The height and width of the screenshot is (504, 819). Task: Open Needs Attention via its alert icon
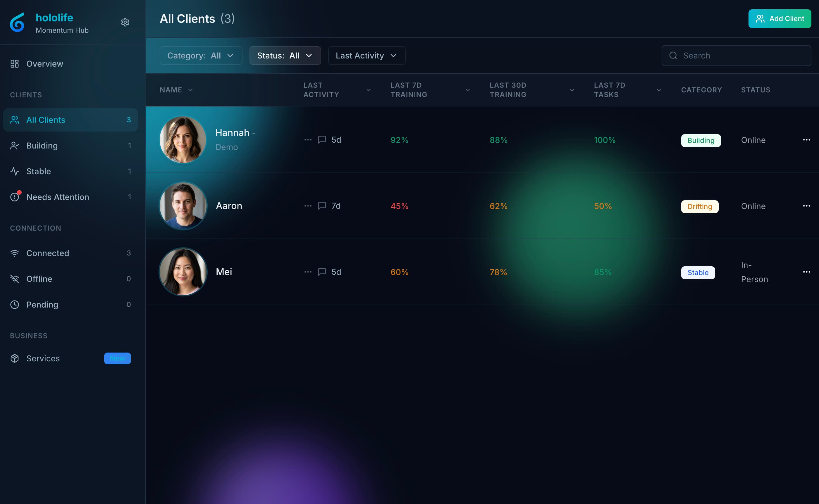click(15, 197)
